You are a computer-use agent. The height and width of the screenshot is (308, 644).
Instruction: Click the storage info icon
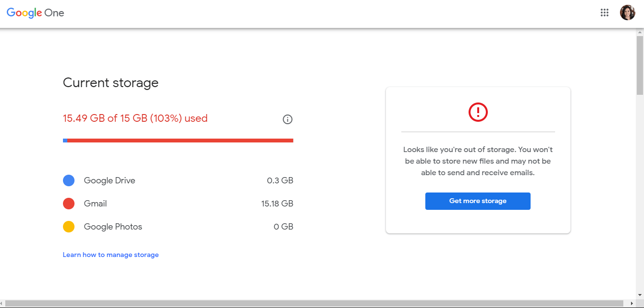pos(287,119)
